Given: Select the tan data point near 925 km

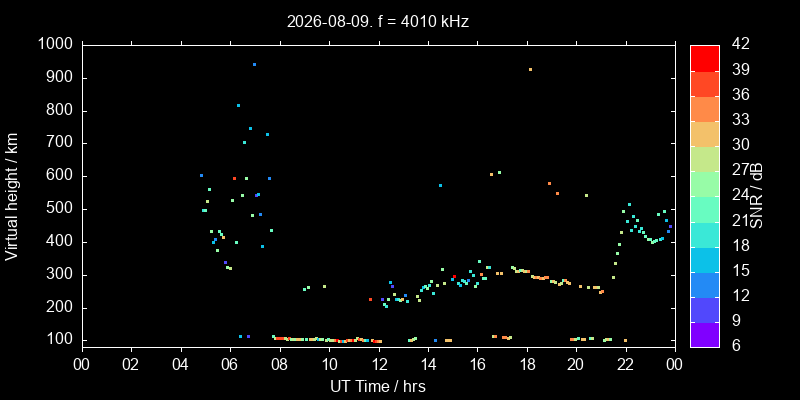Looking at the screenshot, I should (x=530, y=69).
